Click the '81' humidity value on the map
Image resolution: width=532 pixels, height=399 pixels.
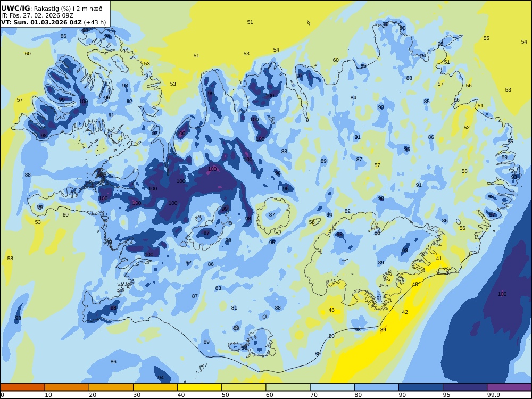(x=234, y=307)
